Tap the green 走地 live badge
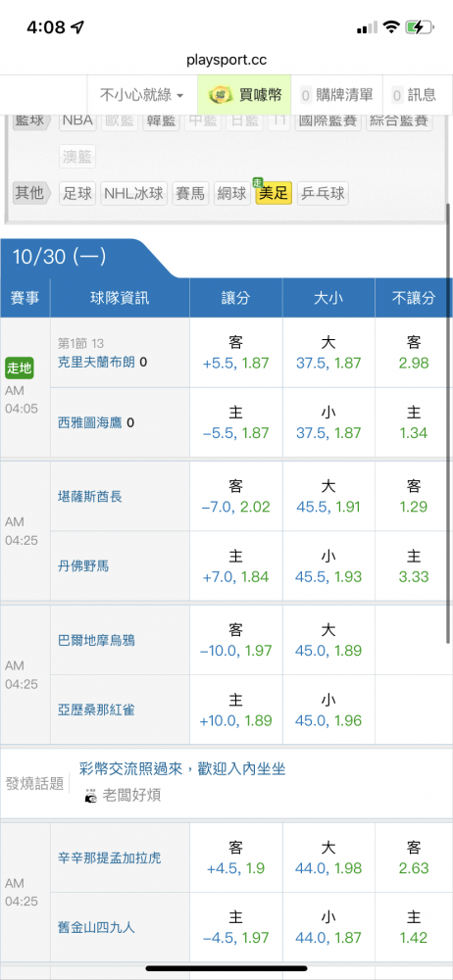 coord(20,368)
